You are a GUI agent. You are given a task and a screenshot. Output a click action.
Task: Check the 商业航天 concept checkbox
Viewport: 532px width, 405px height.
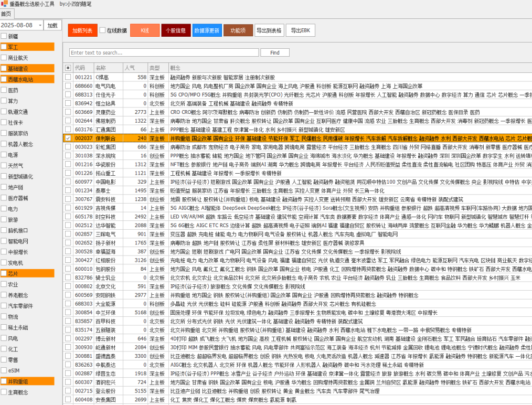click(x=4, y=58)
